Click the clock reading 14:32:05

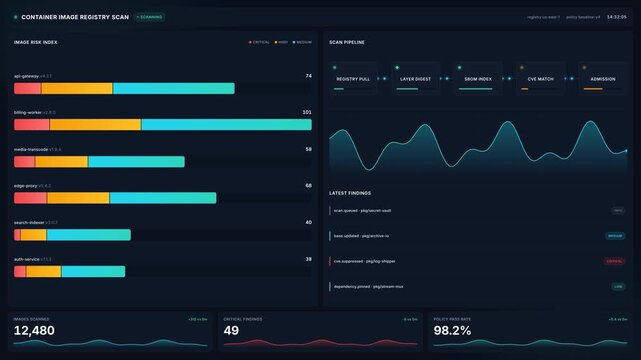pos(616,17)
